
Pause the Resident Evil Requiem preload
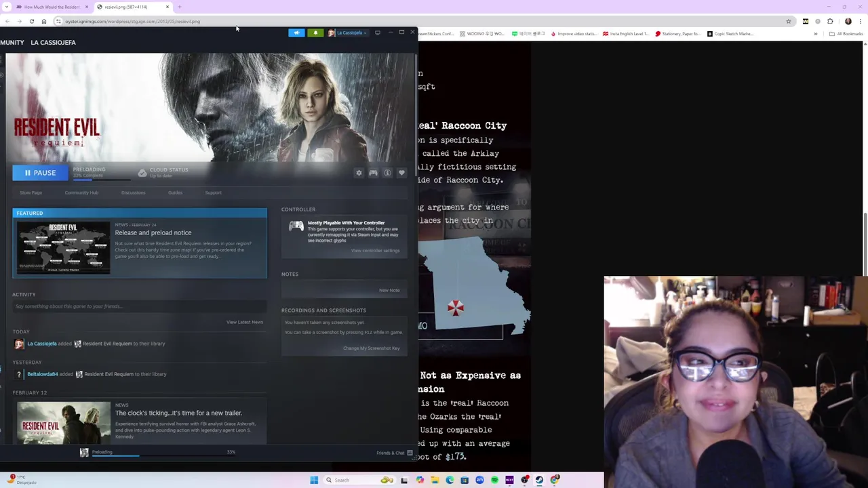click(40, 173)
